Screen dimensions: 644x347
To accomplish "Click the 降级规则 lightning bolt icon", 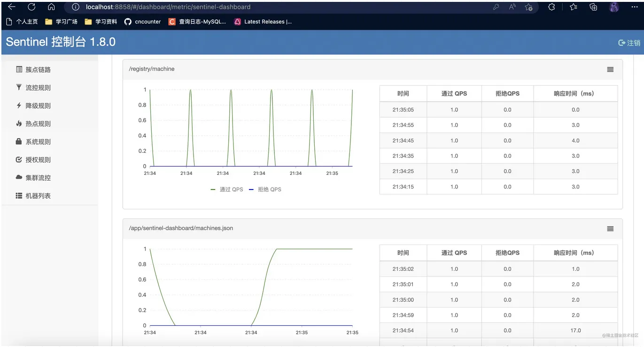I will click(19, 105).
